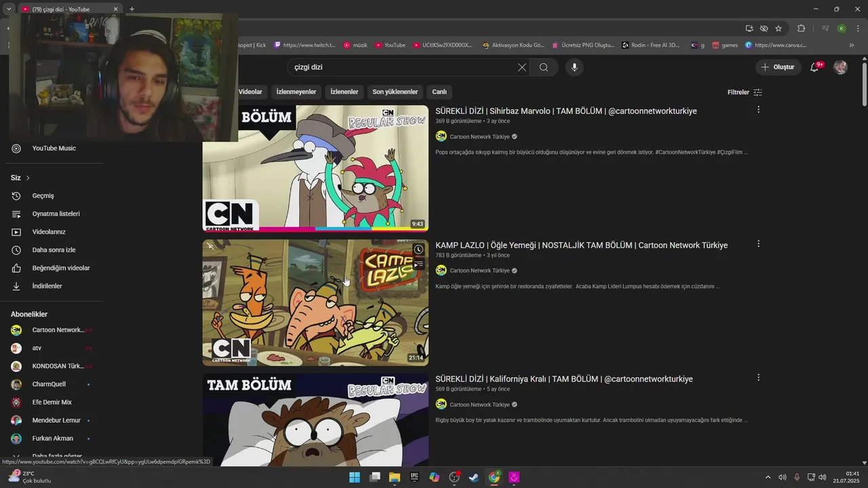The image size is (868, 488).
Task: Open Steam from the taskbar
Action: (x=474, y=477)
